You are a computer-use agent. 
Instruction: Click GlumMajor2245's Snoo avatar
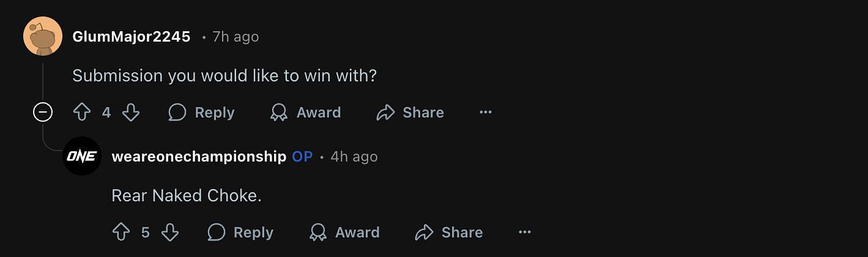tap(43, 36)
